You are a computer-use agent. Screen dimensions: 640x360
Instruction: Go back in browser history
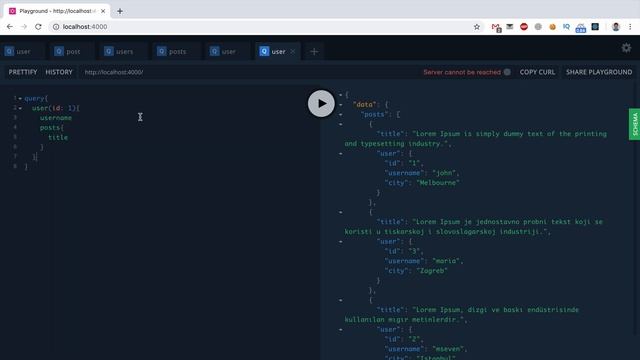coord(10,27)
